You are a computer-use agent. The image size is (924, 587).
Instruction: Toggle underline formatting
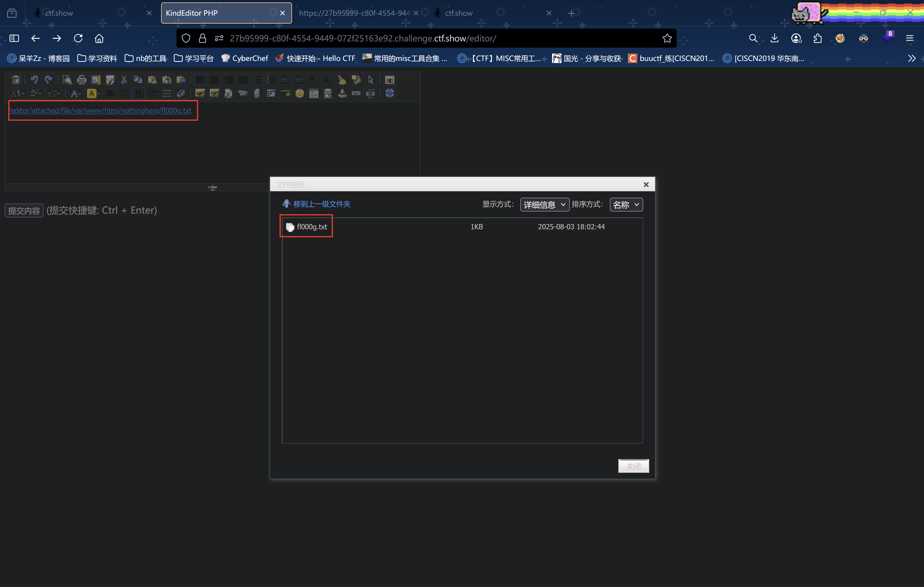click(x=138, y=93)
